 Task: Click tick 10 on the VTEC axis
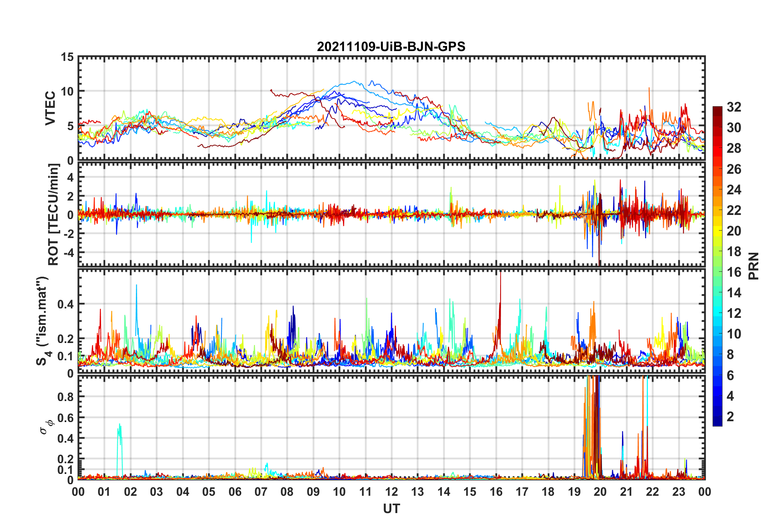(x=68, y=91)
